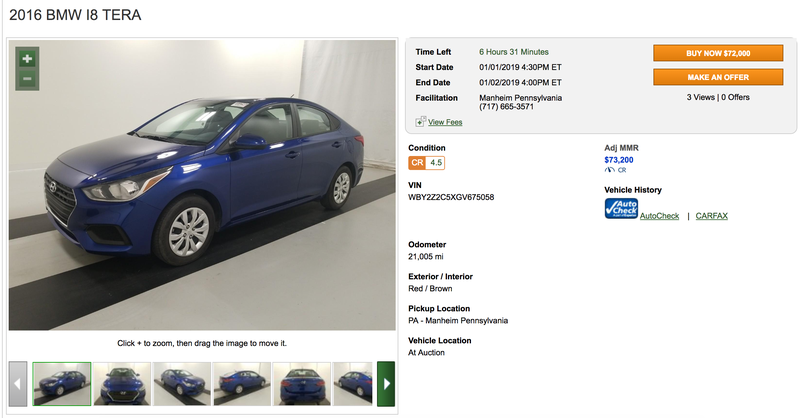Show next thumbnails with green right arrow
Viewport: 800px width, 418px height.
pyautogui.click(x=386, y=384)
